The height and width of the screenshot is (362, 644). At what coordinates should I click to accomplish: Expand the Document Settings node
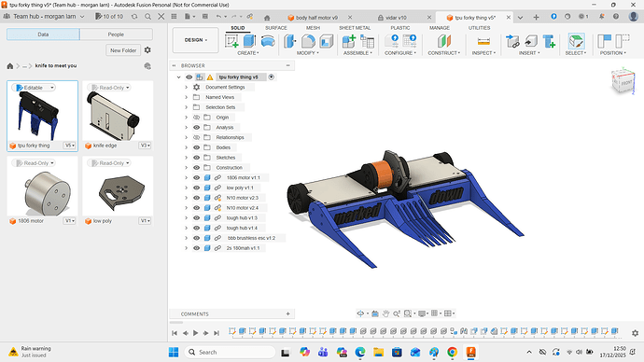coord(186,87)
